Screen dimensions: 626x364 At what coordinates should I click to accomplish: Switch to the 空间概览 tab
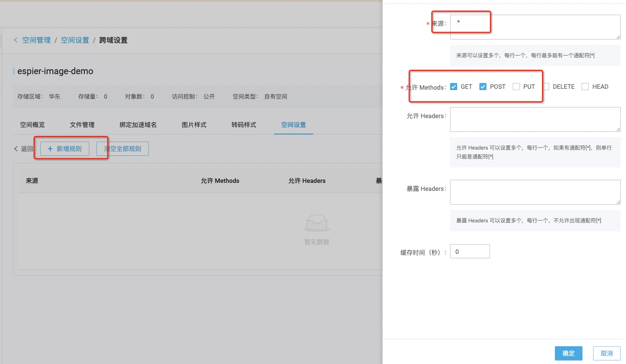[x=32, y=125]
